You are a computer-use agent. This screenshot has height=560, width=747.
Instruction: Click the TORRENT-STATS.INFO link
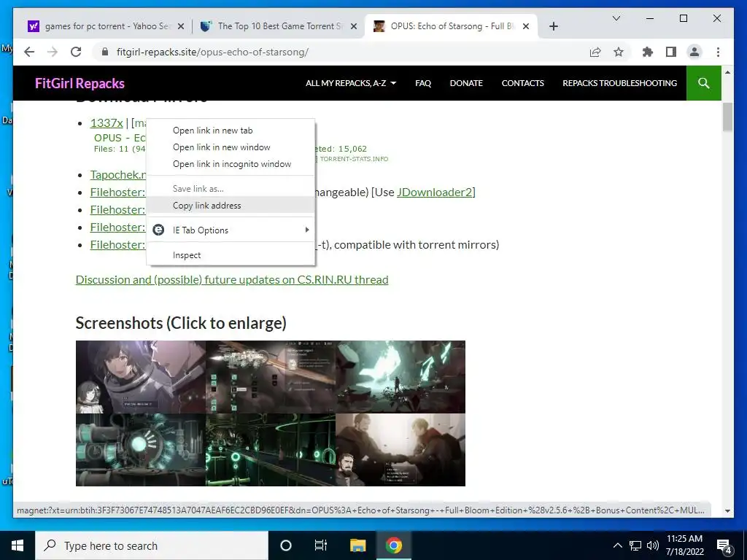click(x=354, y=159)
